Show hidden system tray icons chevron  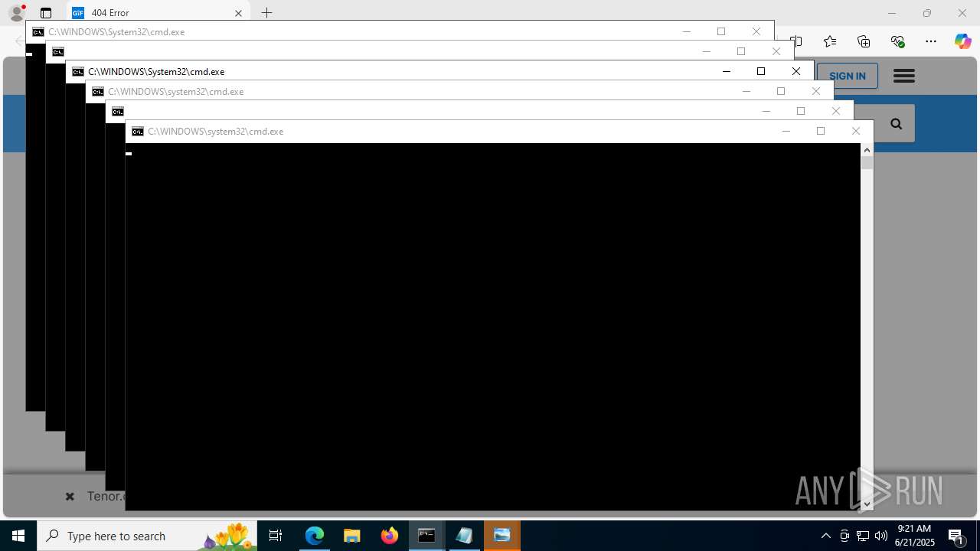[x=826, y=536]
